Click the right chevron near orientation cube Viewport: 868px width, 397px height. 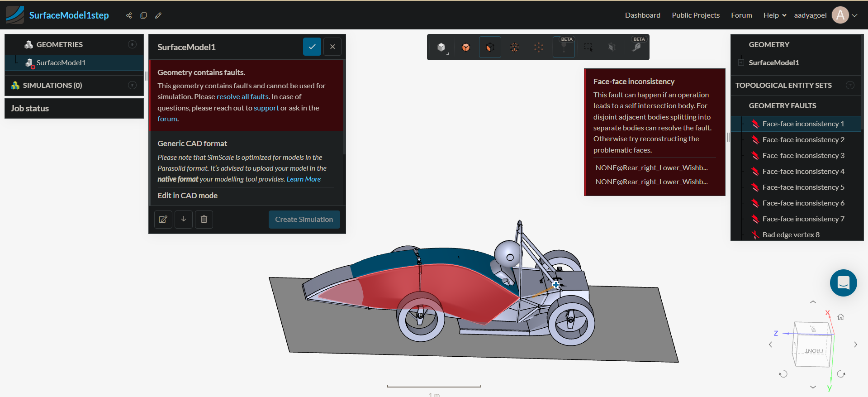(855, 344)
